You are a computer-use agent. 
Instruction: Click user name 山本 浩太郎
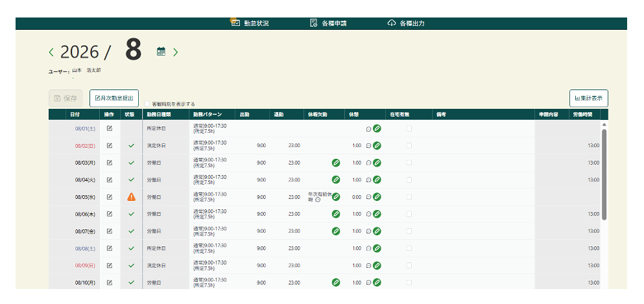[87, 70]
